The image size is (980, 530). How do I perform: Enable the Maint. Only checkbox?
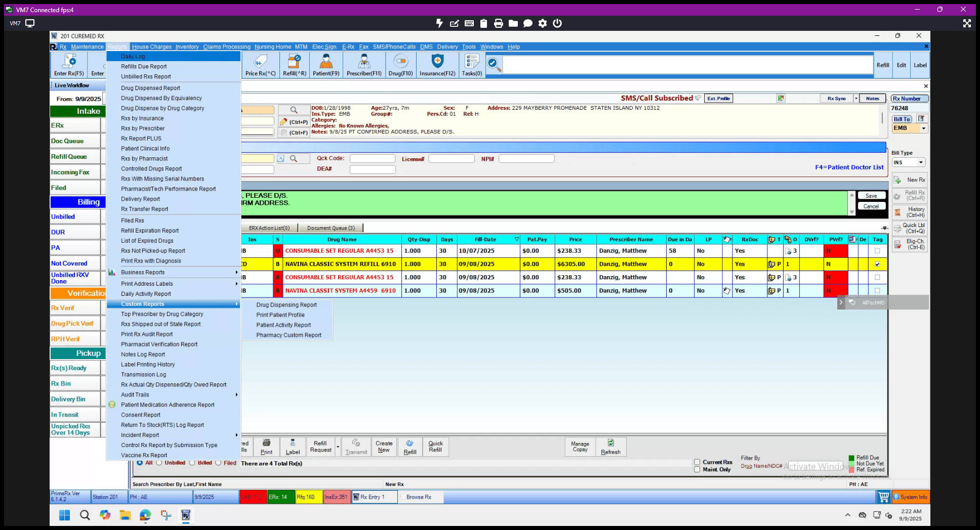(697, 469)
